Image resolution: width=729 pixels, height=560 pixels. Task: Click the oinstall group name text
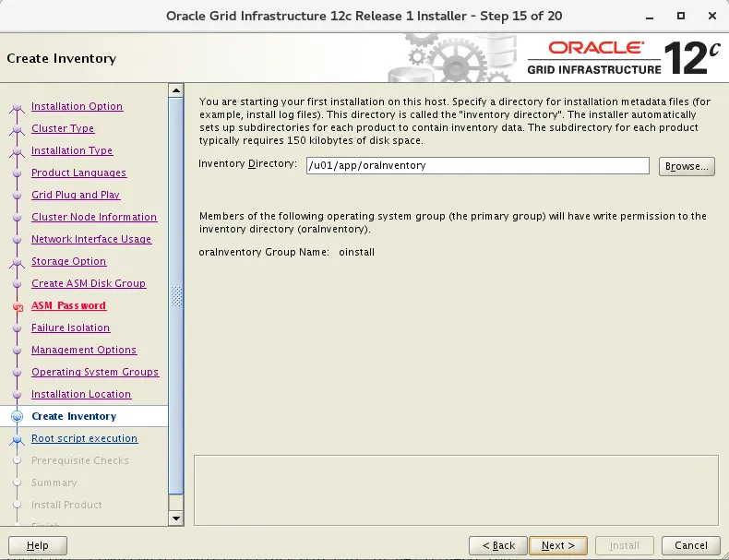coord(356,253)
